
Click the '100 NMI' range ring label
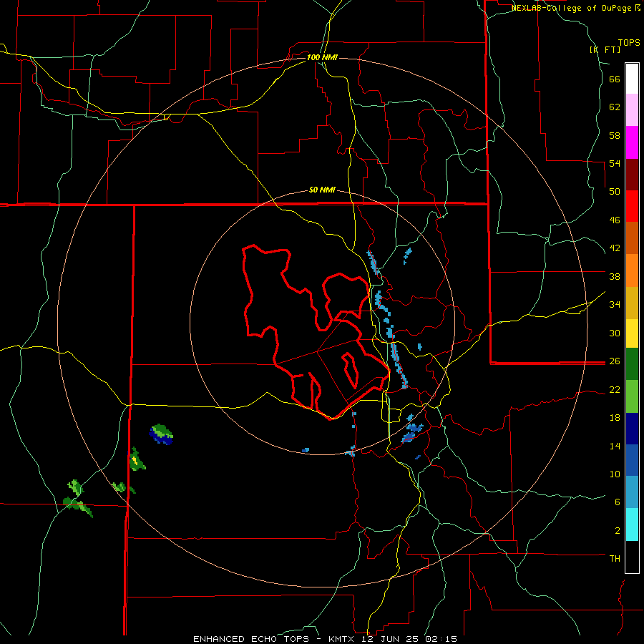click(x=322, y=57)
